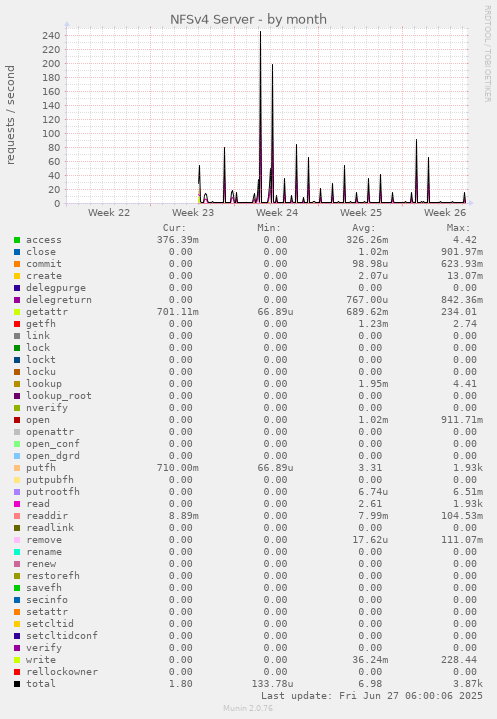Select the open max value 911.71m
The image size is (497, 719).
tap(462, 420)
